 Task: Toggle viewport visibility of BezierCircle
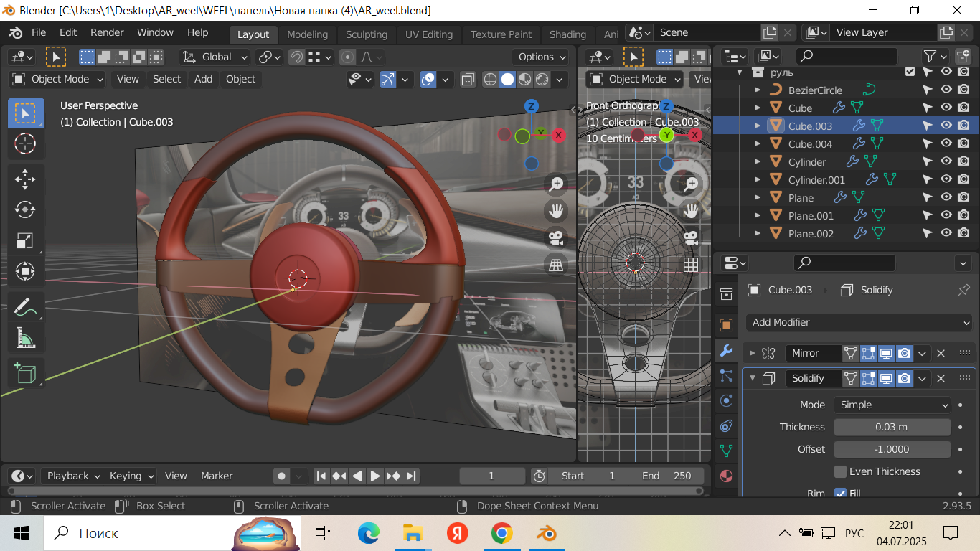(946, 90)
